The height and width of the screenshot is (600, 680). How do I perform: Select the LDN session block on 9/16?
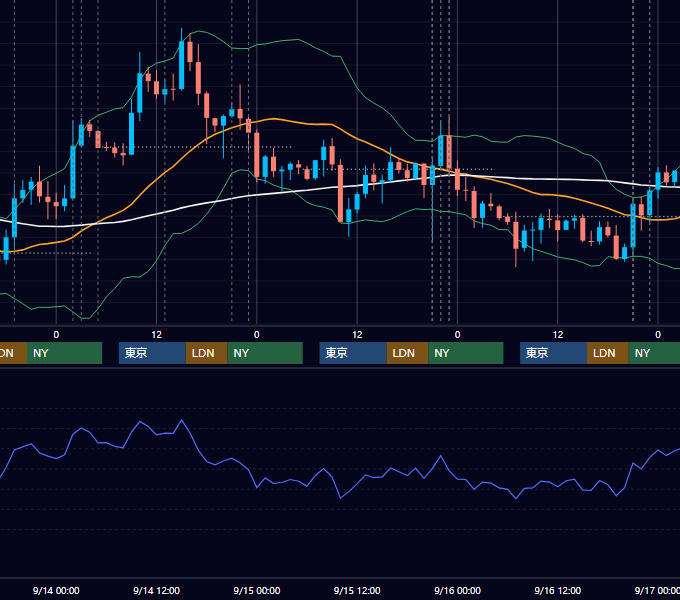point(608,353)
